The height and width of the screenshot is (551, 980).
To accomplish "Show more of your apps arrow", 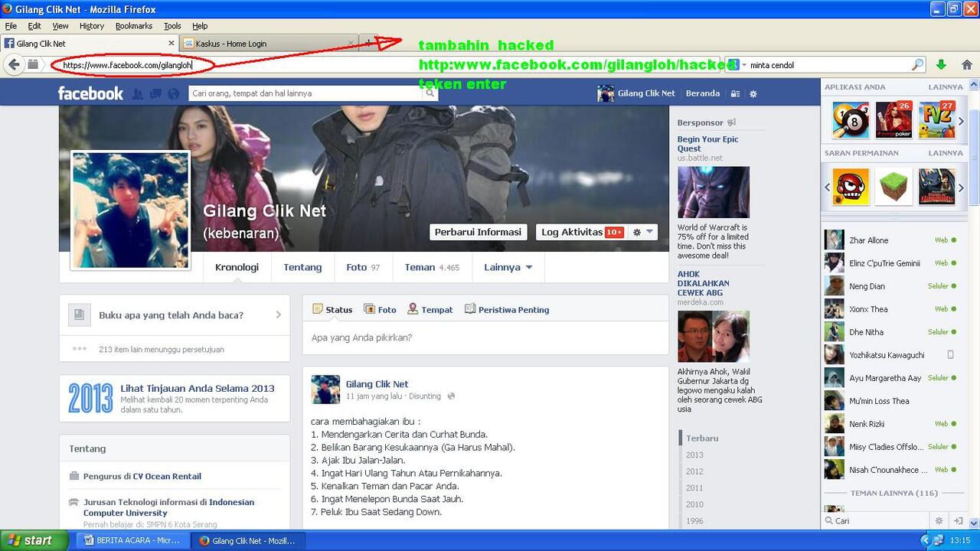I will click(962, 121).
